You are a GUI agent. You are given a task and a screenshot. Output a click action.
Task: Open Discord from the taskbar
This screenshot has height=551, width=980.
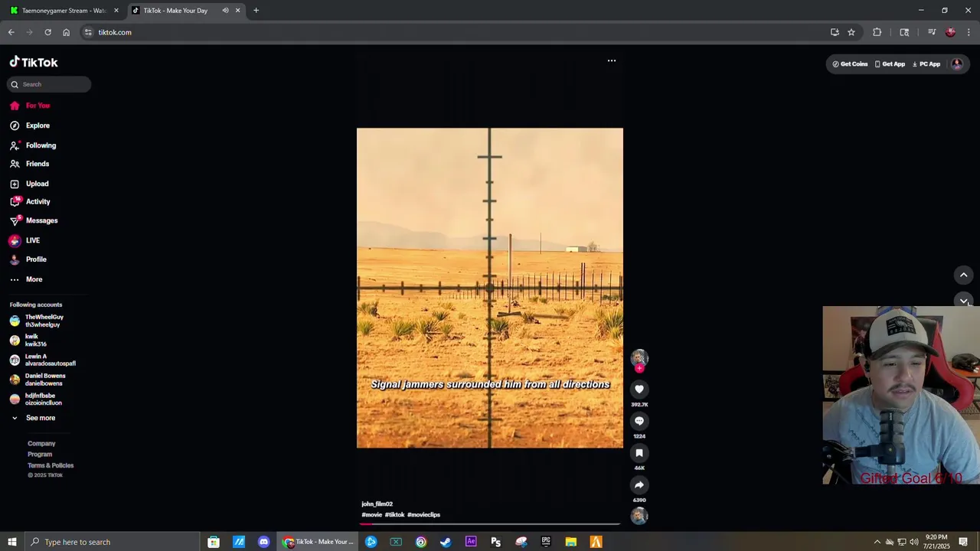point(264,542)
